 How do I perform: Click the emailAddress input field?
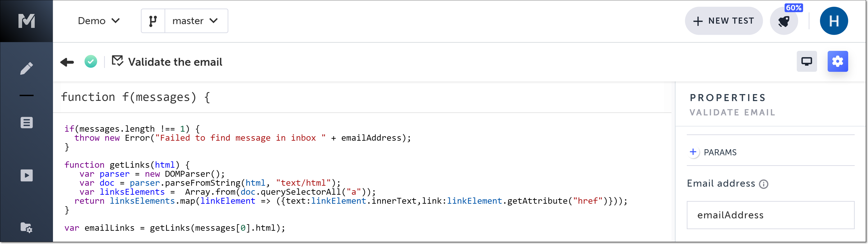point(770,215)
